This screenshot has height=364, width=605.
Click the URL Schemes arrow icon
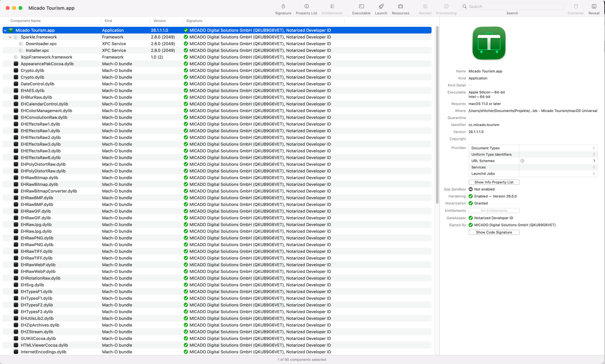tap(522, 161)
